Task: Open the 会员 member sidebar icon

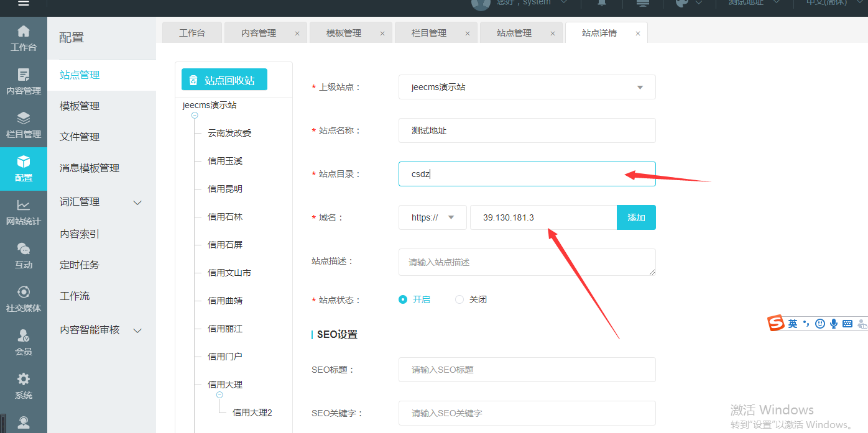Action: tap(24, 342)
